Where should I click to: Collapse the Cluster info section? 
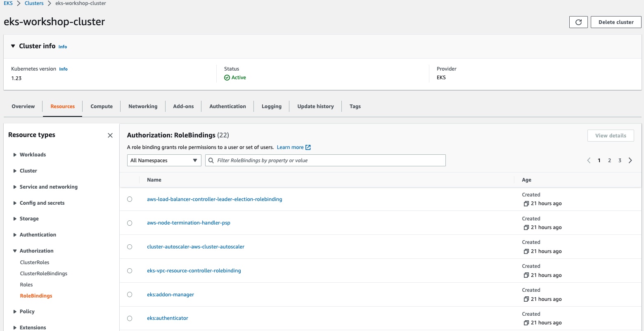[13, 46]
